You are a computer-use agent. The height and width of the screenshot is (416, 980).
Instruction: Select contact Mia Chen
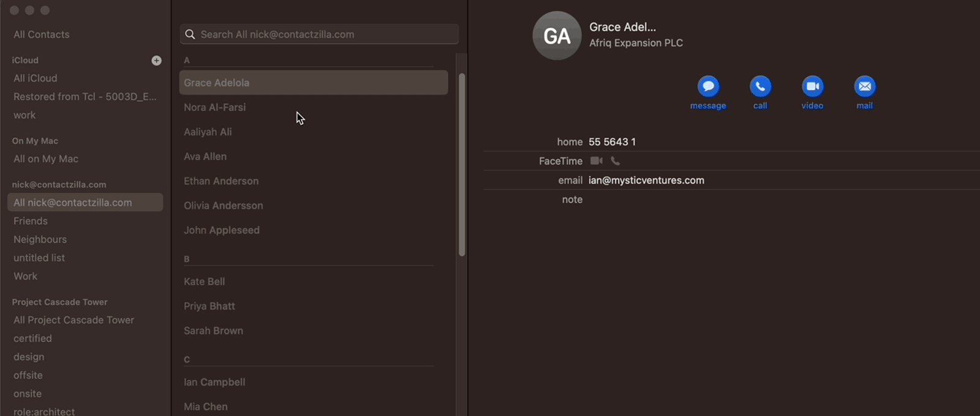pos(206,406)
